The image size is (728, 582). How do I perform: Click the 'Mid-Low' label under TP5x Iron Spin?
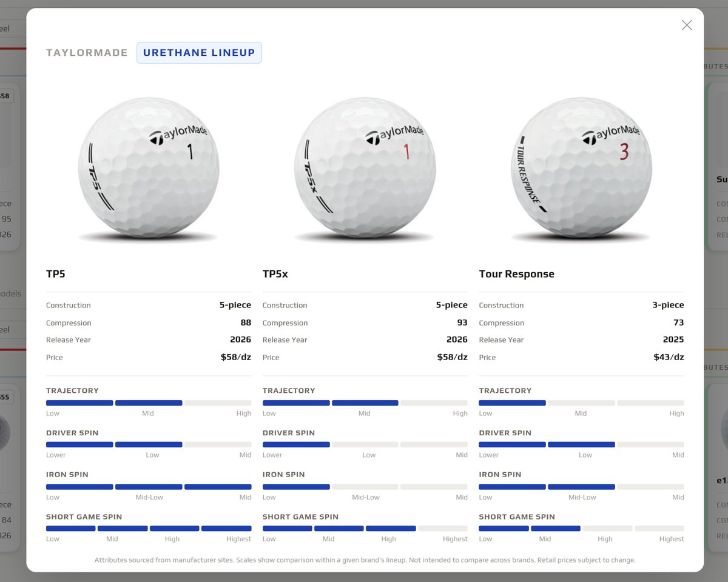click(x=366, y=497)
